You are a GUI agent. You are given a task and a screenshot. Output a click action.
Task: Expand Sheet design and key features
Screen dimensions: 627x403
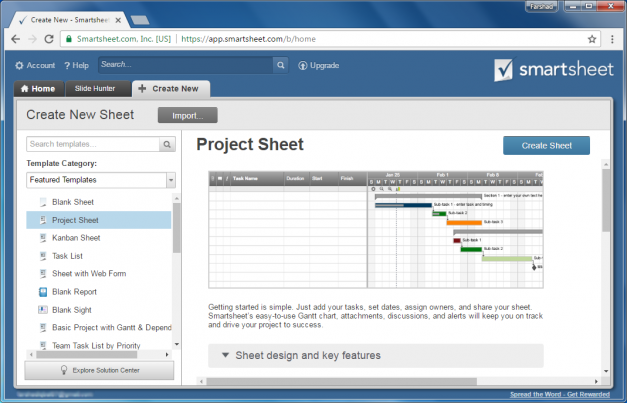pyautogui.click(x=375, y=355)
